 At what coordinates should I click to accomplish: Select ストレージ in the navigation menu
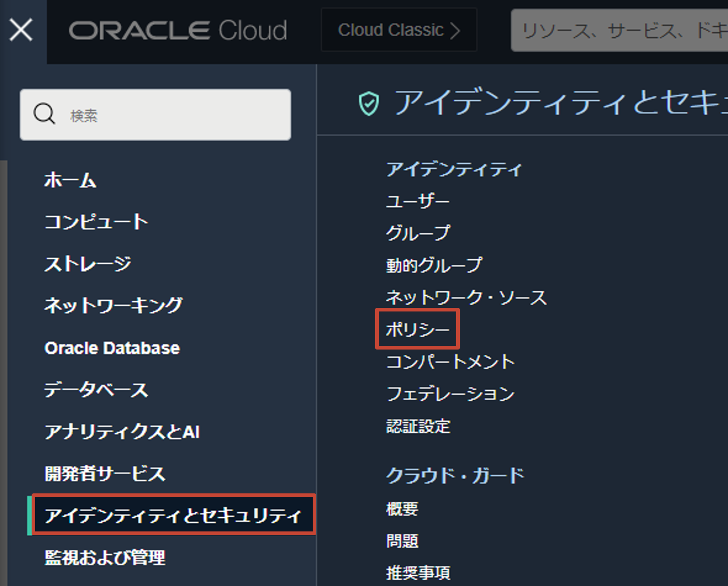pos(88,264)
